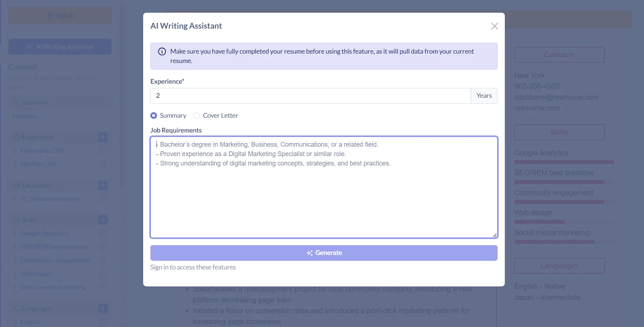Screen dimensions: 644x327
Task: Click the sparkle icon on Generate button
Action: pyautogui.click(x=309, y=253)
